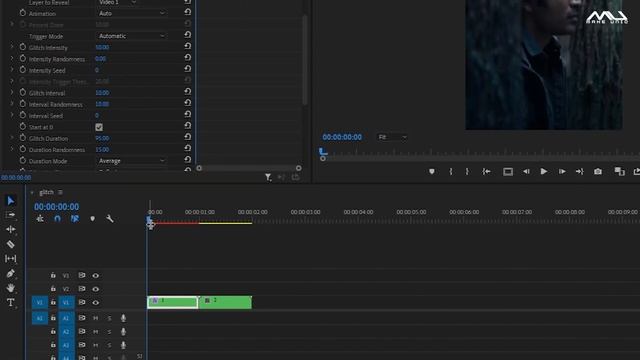Open the Fit zoom level dropdown
Screen dimensions: 640x360
tap(392, 137)
